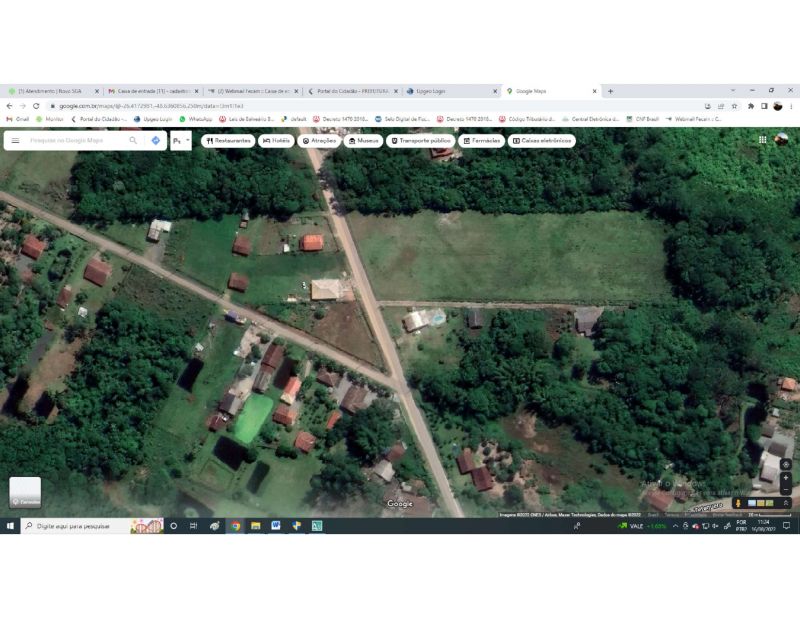Image resolution: width=800 pixels, height=618 pixels.
Task: Go forward in browser history
Action: 22,106
